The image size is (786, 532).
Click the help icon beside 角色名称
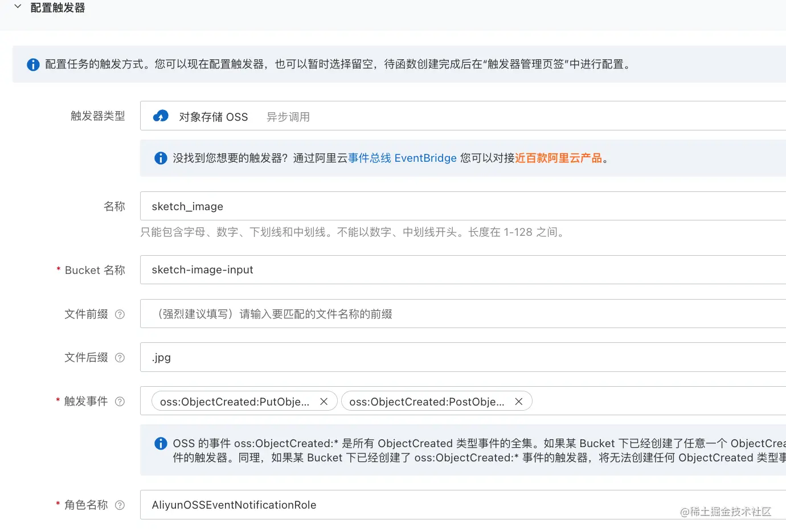coord(120,505)
